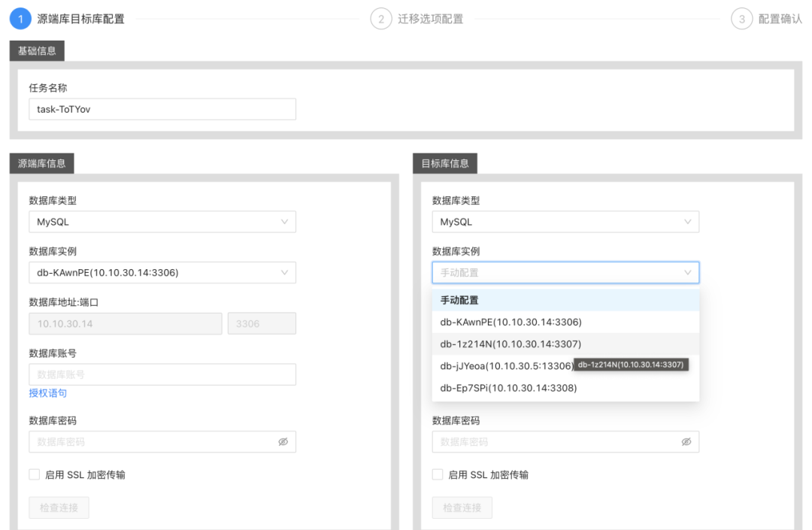
Task: Click 源端库目标库配置 step label
Action: [x=80, y=19]
